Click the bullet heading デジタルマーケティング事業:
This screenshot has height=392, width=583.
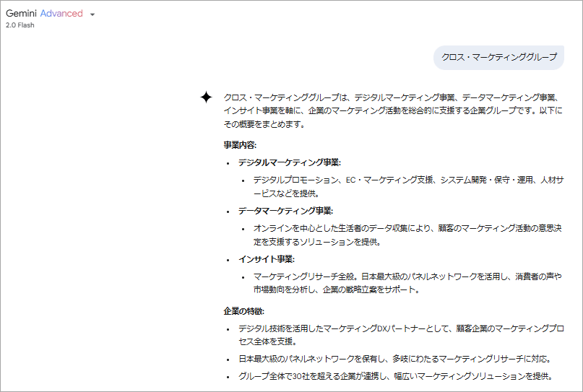[x=290, y=162]
